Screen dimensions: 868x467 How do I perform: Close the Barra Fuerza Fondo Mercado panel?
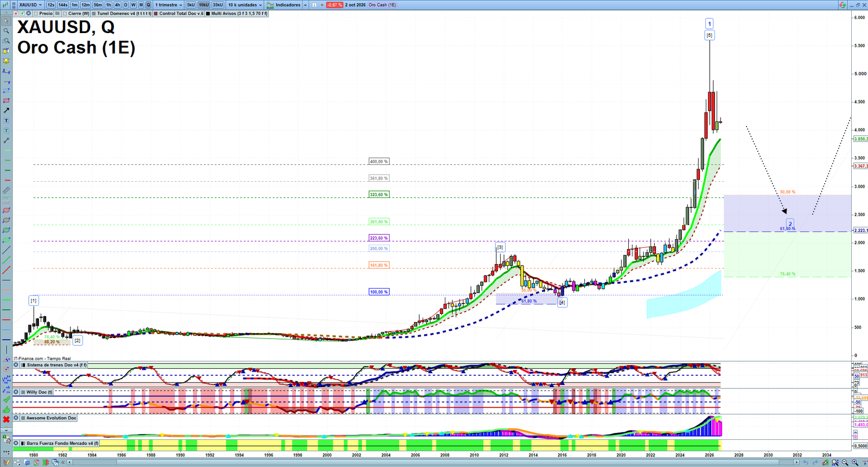point(16,443)
